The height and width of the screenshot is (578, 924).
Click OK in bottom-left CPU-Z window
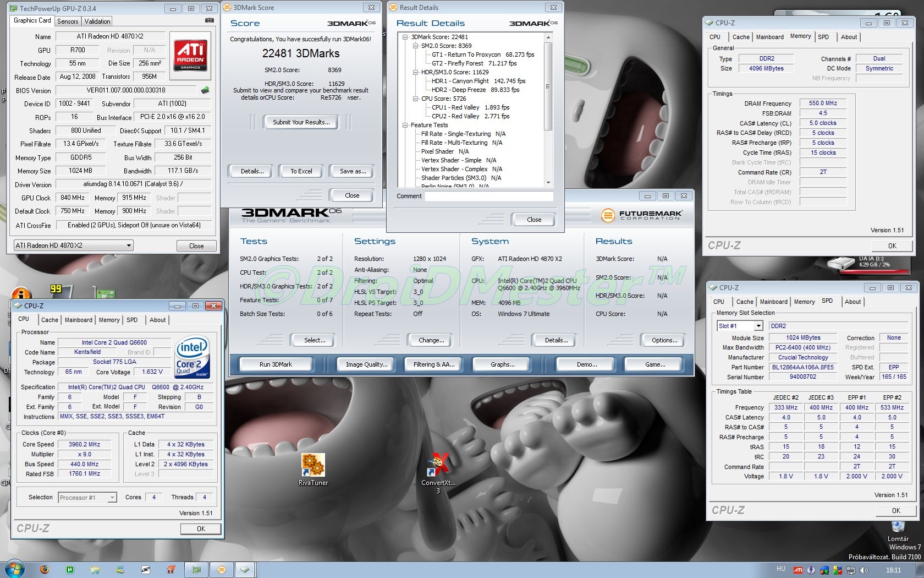click(201, 529)
